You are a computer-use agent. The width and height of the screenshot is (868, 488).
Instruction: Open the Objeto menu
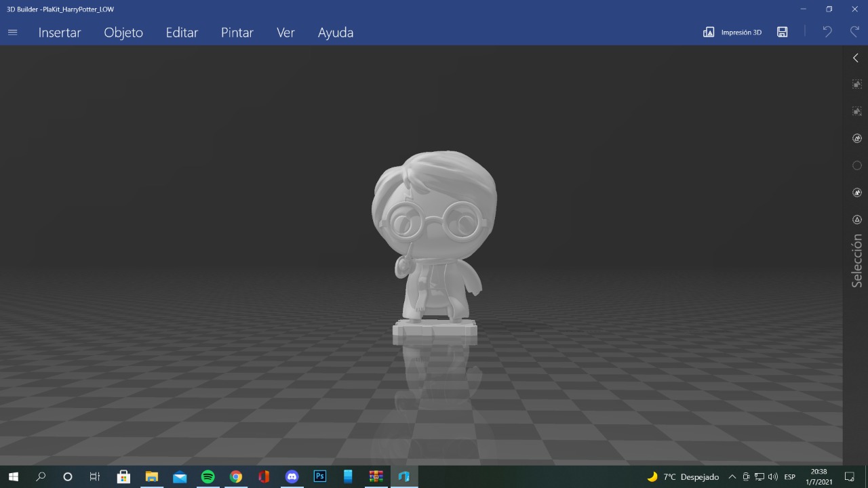pyautogui.click(x=123, y=33)
